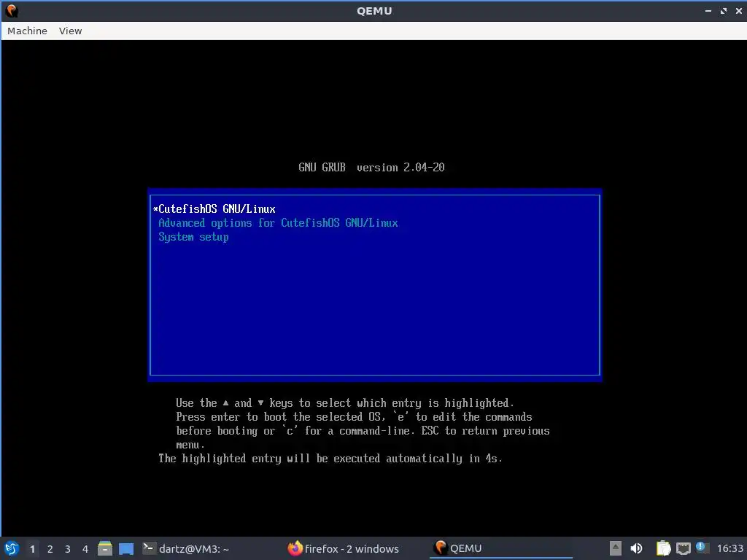Open the file manager launcher
Image resolution: width=747 pixels, height=560 pixels.
105,548
